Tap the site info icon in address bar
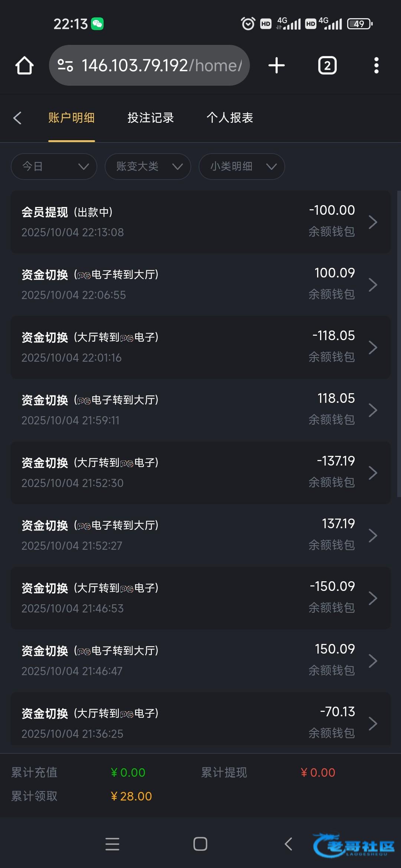This screenshot has height=868, width=401. click(65, 66)
